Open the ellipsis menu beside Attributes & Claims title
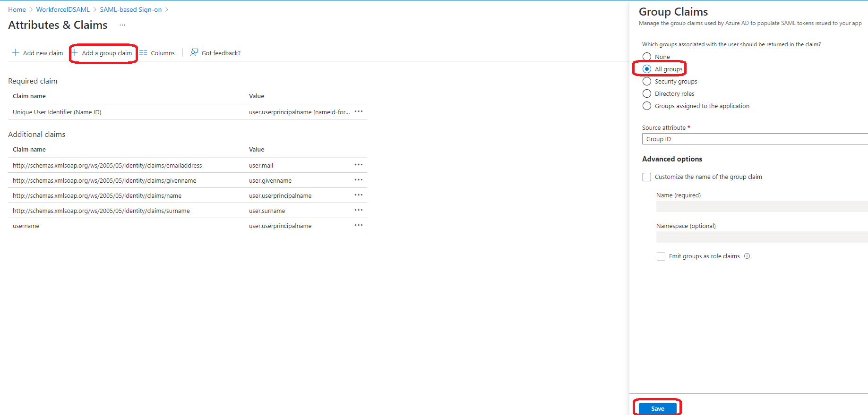This screenshot has height=415, width=868. [x=122, y=25]
